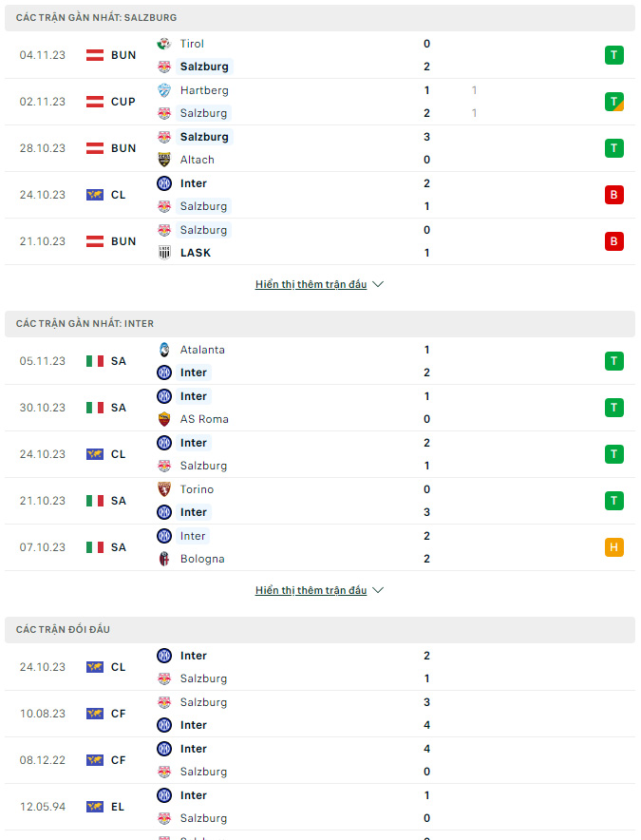Open the 12.05.94 EL Inter vs Salzburg match
This screenshot has width=641, height=840.
click(320, 807)
